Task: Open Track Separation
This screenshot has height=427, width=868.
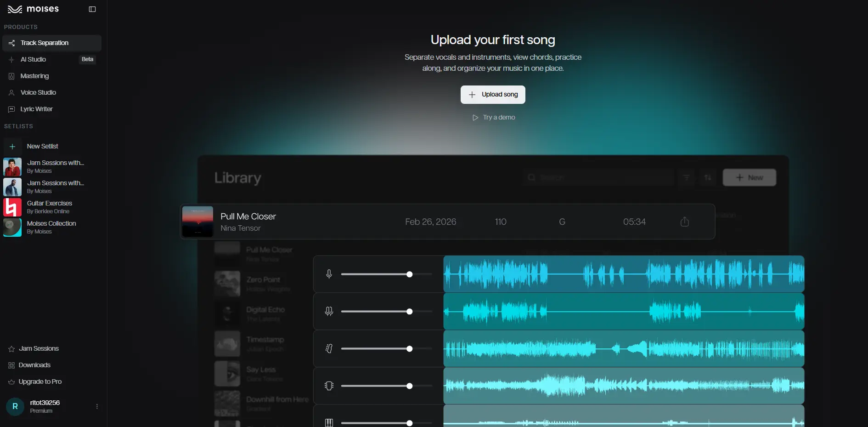Action: pos(52,43)
